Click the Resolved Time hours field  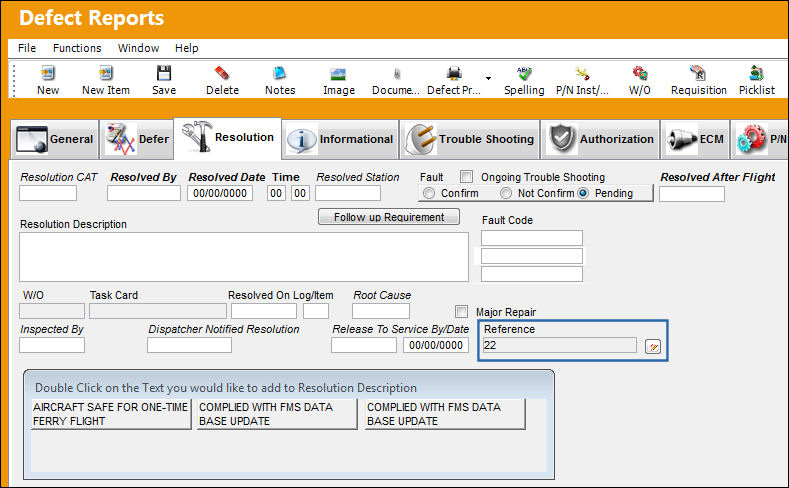pos(276,193)
